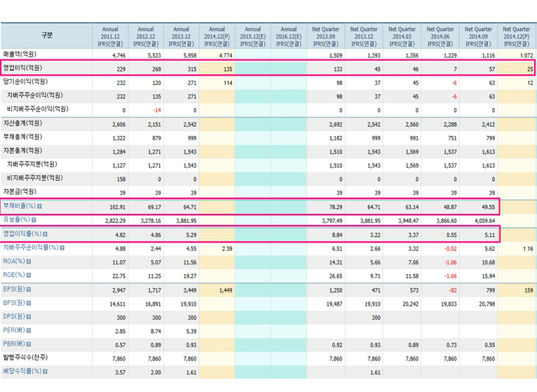
Task: Click the BPS(원) help icon
Action: coord(28,302)
